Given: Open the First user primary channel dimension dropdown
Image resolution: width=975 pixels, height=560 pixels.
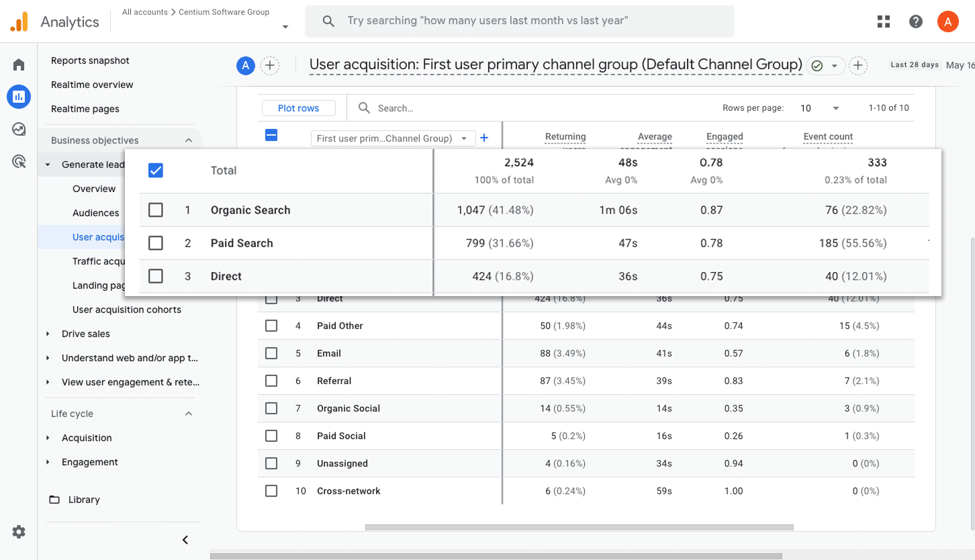Looking at the screenshot, I should point(393,138).
